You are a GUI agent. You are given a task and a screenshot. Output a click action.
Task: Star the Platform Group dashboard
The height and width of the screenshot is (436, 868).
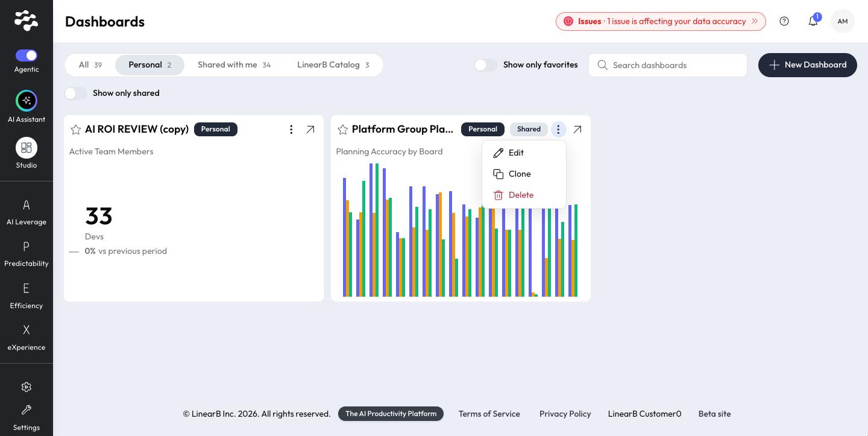point(343,129)
